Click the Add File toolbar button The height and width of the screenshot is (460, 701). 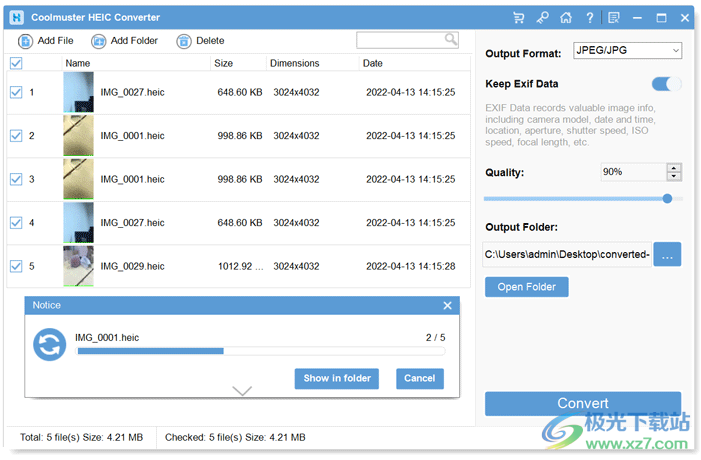point(46,41)
